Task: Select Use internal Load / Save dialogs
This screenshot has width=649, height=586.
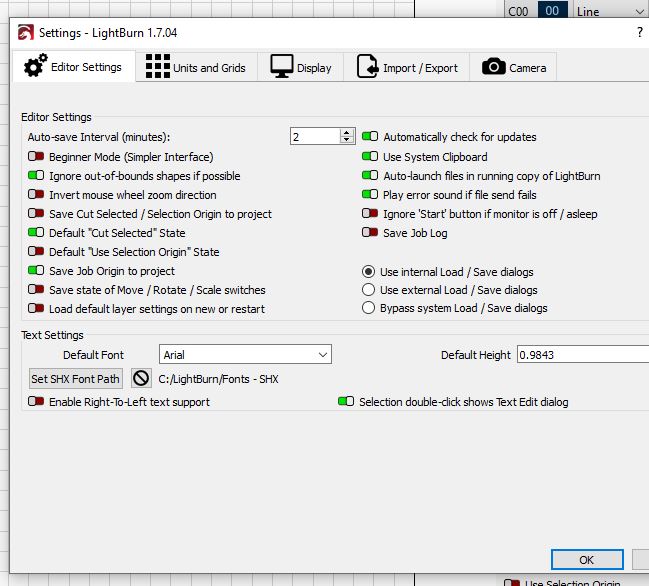Action: point(368,271)
